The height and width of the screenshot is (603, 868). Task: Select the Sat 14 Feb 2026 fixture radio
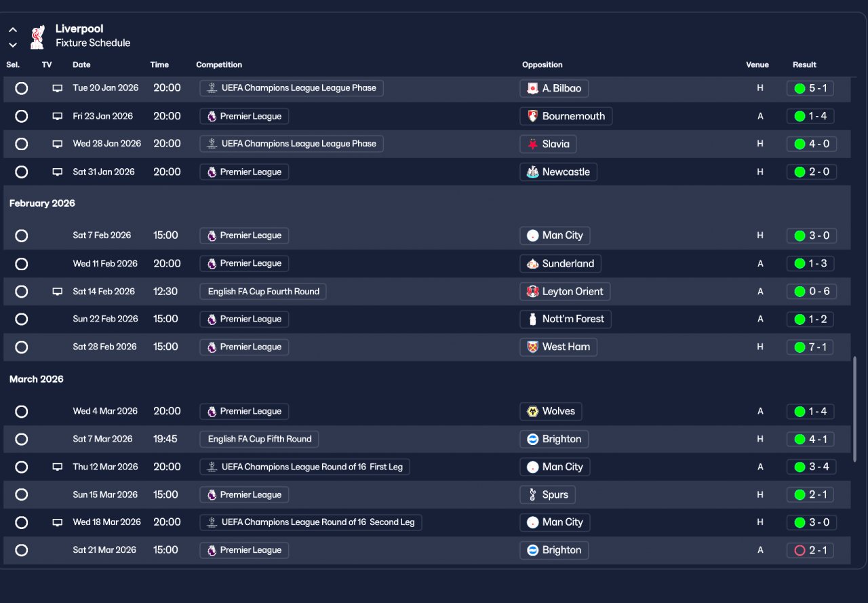click(21, 292)
